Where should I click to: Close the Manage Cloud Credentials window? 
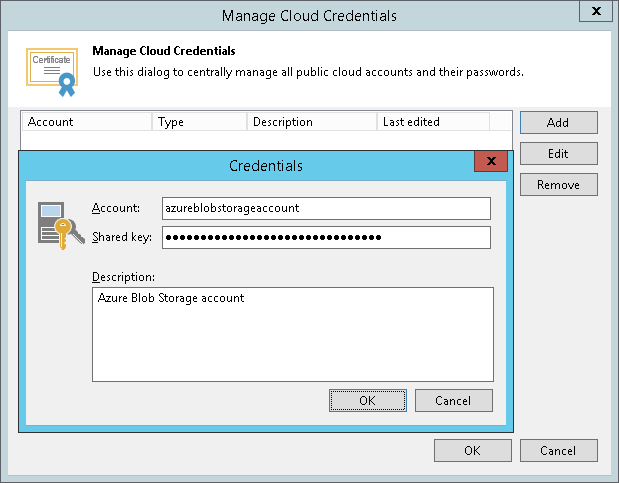(596, 13)
